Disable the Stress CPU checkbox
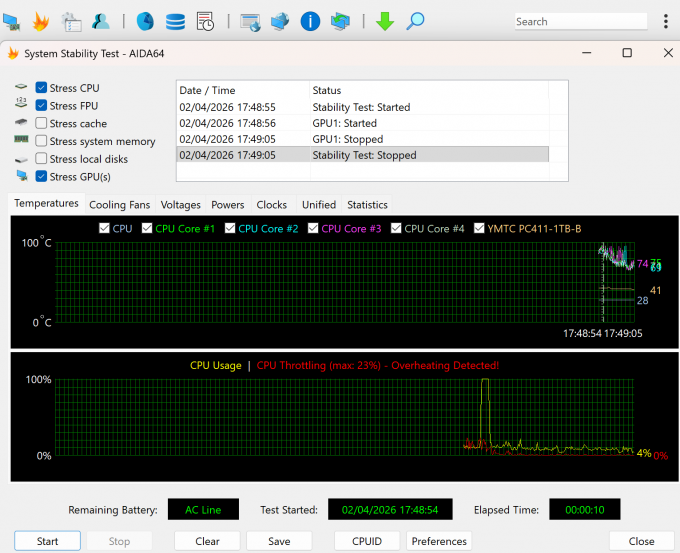This screenshot has height=553, width=680. [x=41, y=88]
